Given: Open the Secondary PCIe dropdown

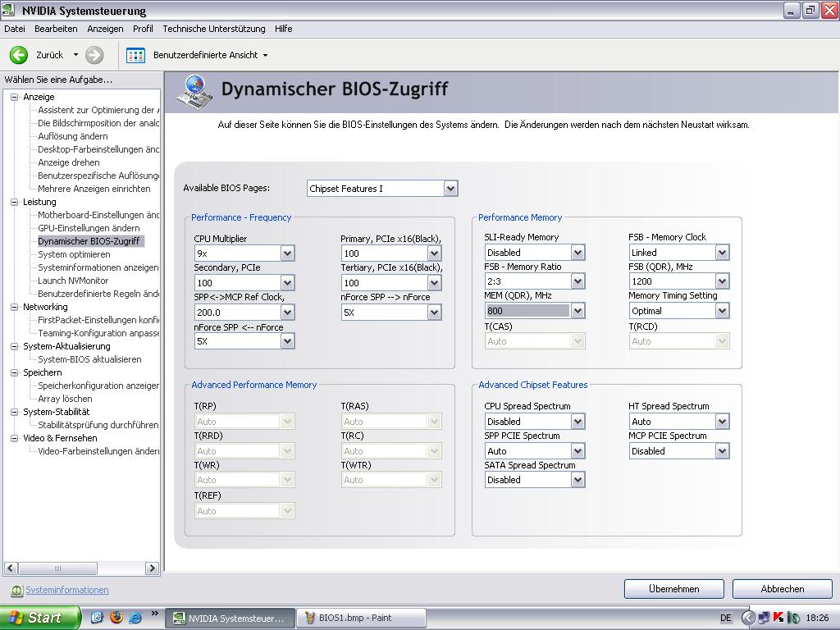Looking at the screenshot, I should coord(288,283).
